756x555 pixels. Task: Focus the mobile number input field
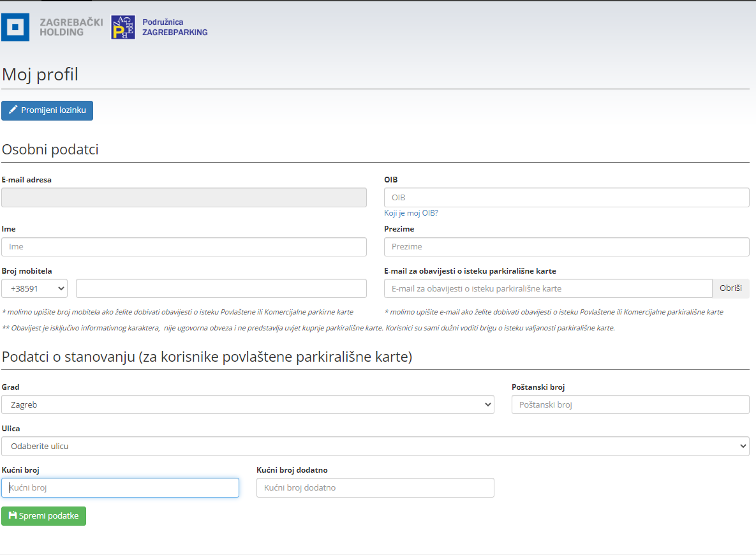221,288
